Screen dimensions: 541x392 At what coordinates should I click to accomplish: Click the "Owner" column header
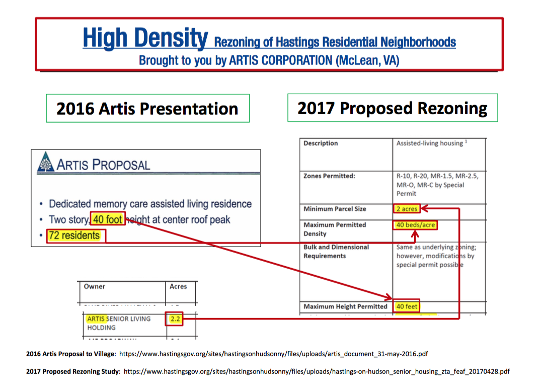tap(94, 286)
